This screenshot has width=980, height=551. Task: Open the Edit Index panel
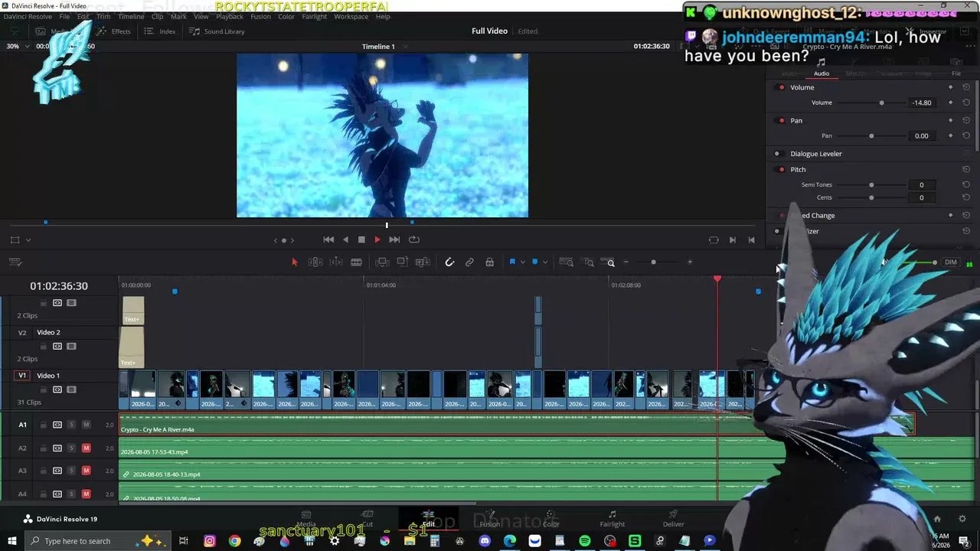160,31
